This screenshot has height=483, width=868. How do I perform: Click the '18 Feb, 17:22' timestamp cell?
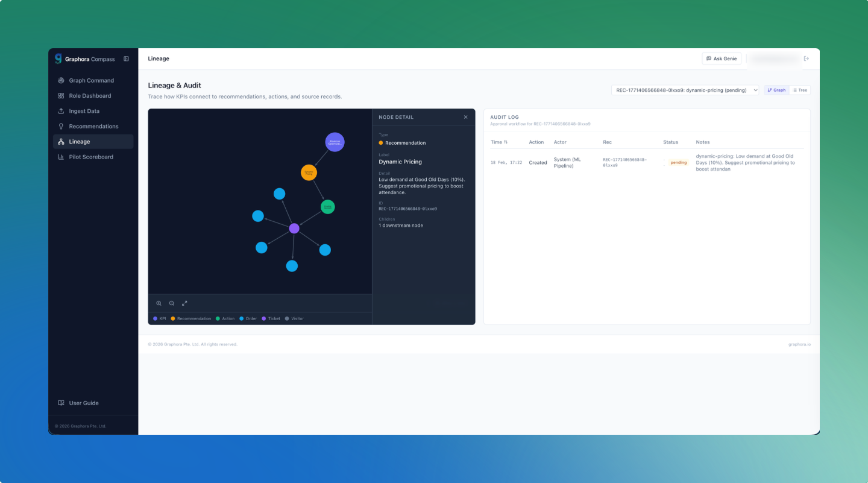[506, 163]
